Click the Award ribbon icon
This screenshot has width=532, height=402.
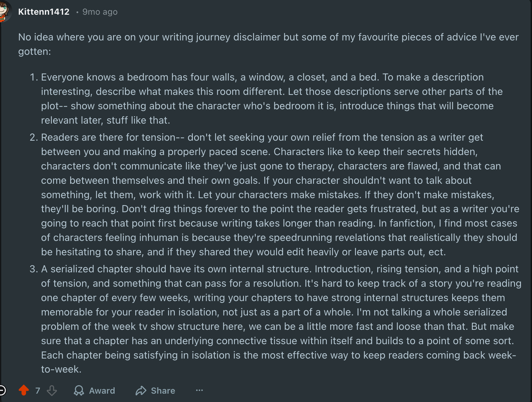click(79, 390)
